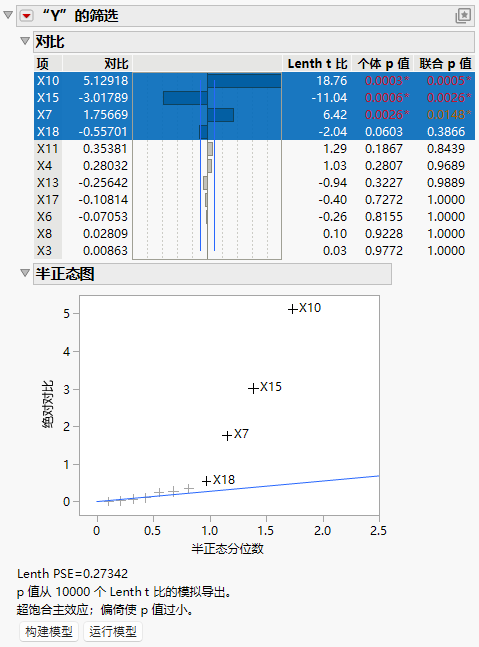This screenshot has height=647, width=479.
Task: Click the 构建模型 button
Action: 49,631
